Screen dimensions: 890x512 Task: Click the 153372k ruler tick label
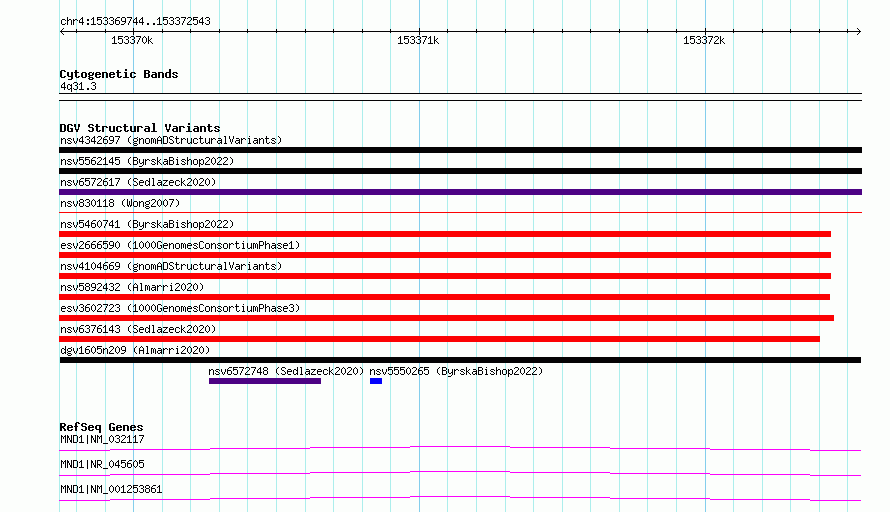coord(704,40)
